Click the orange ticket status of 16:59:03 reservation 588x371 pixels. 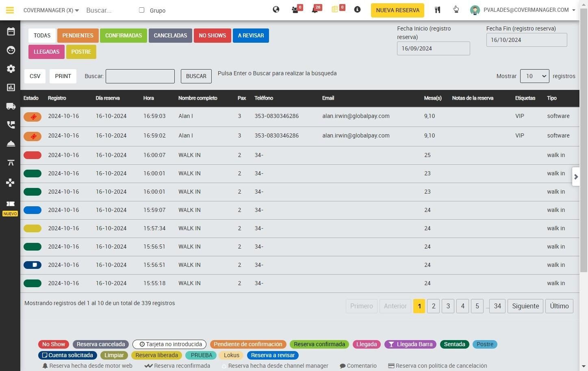[x=33, y=117]
